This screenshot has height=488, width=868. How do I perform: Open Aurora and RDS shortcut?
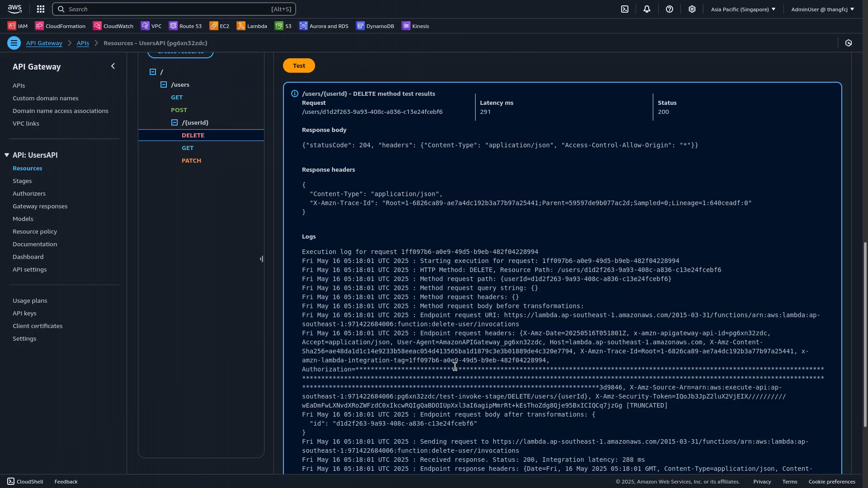(324, 26)
